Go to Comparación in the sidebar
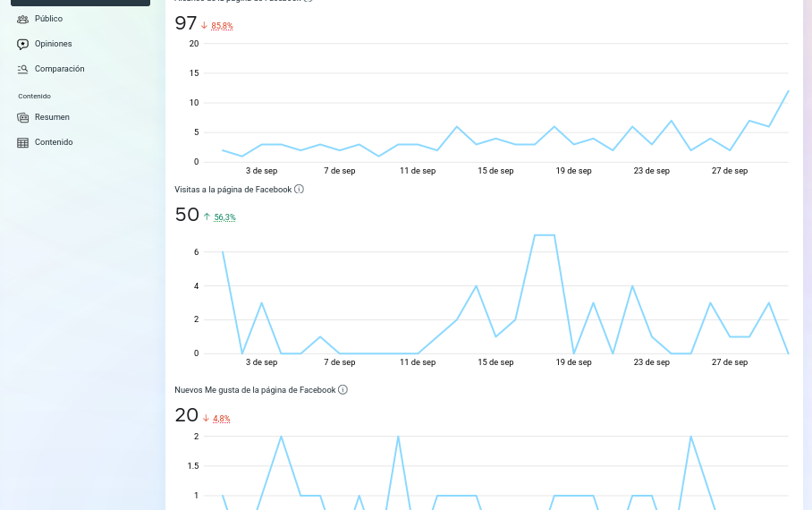This screenshot has width=812, height=510. (x=60, y=68)
